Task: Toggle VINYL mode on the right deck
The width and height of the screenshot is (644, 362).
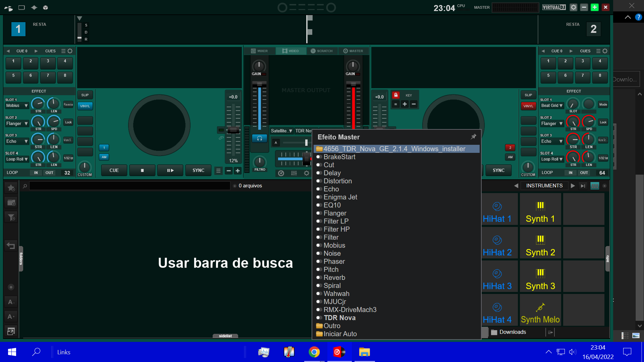Action: [528, 106]
